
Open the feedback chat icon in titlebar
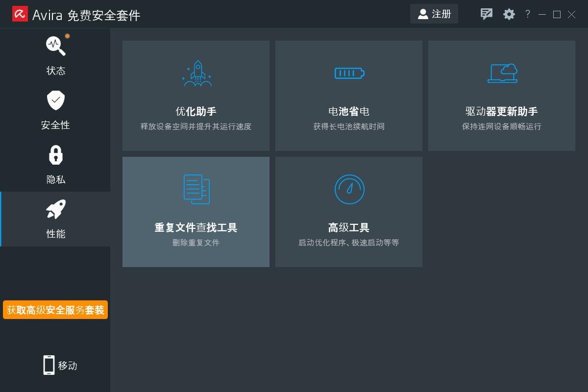486,14
